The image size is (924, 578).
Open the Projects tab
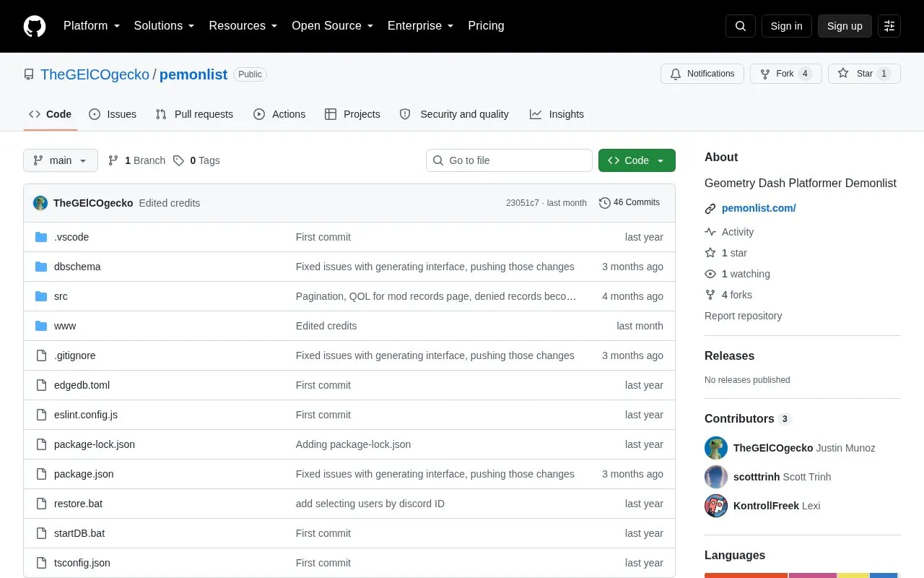coord(352,114)
